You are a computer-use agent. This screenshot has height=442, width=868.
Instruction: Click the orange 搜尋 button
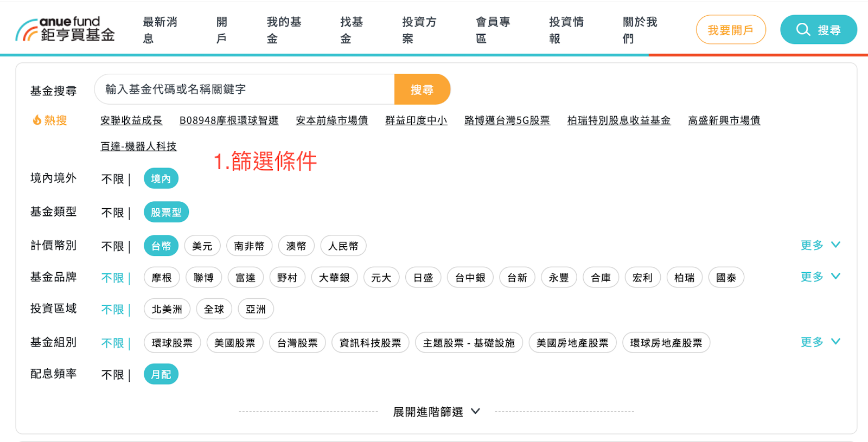coord(422,89)
